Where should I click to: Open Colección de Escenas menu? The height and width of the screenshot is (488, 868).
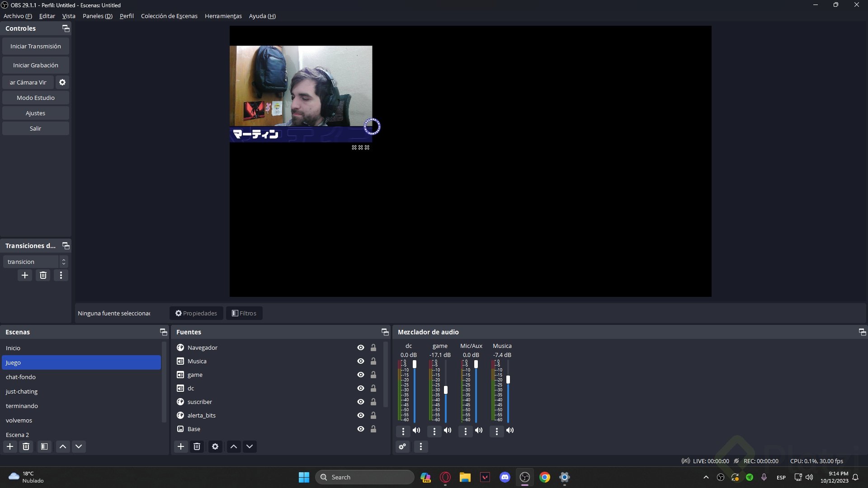tap(169, 16)
